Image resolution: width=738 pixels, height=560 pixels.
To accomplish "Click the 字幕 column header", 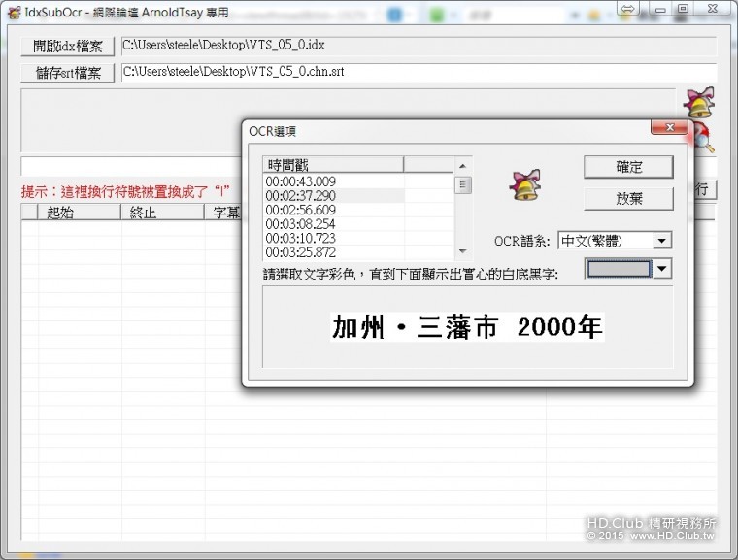I will tap(223, 213).
